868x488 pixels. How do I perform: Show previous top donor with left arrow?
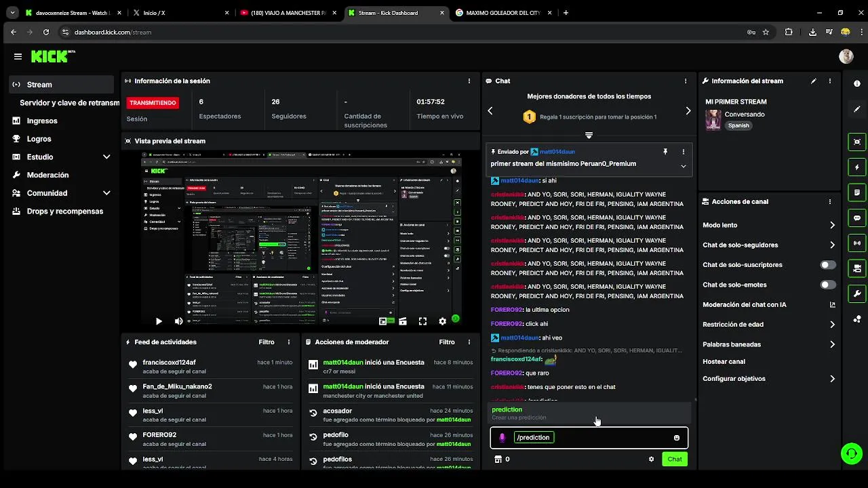coord(490,110)
